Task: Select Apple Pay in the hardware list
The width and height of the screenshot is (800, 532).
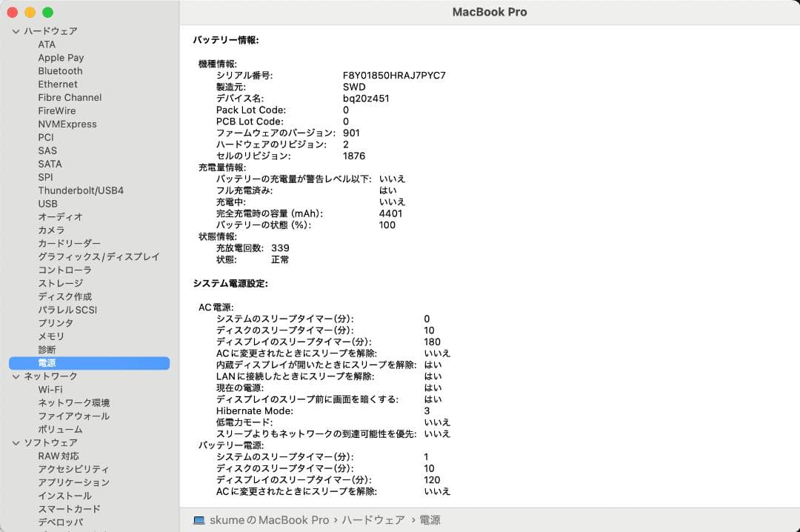Action: click(61, 57)
